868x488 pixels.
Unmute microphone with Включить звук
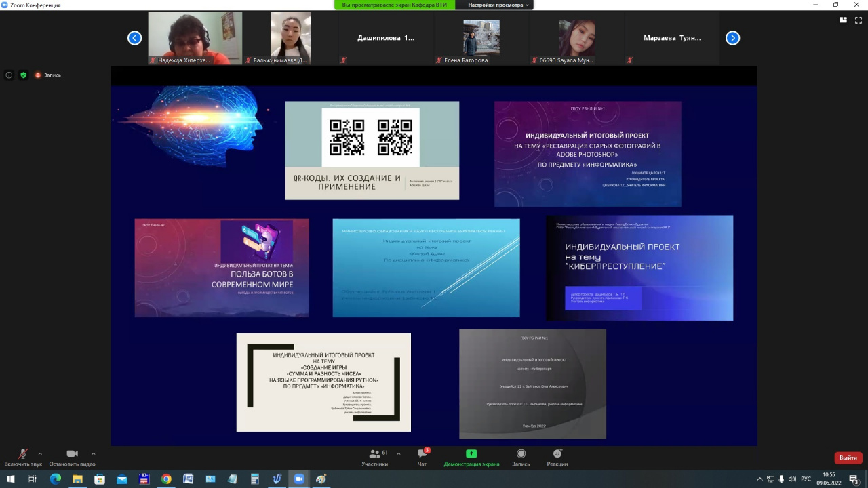tap(22, 457)
